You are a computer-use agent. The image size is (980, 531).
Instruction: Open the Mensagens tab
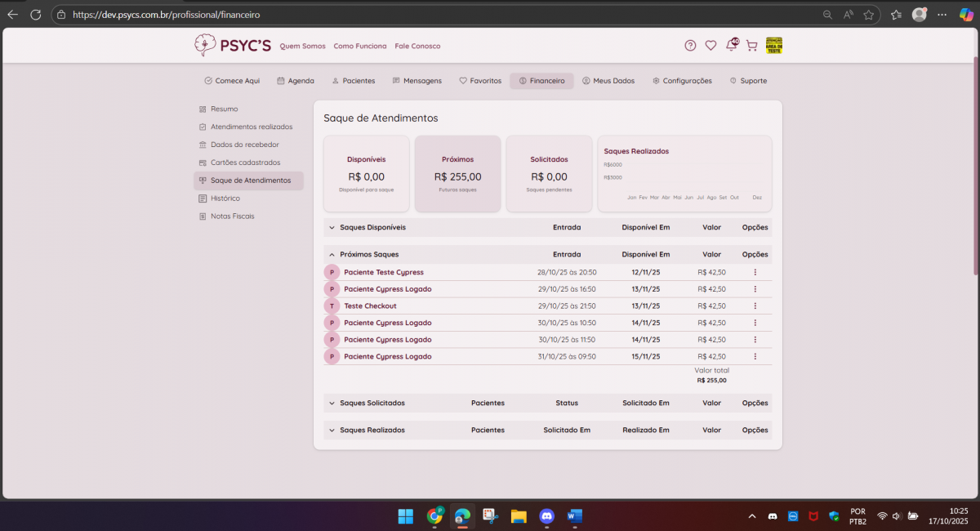coord(417,81)
